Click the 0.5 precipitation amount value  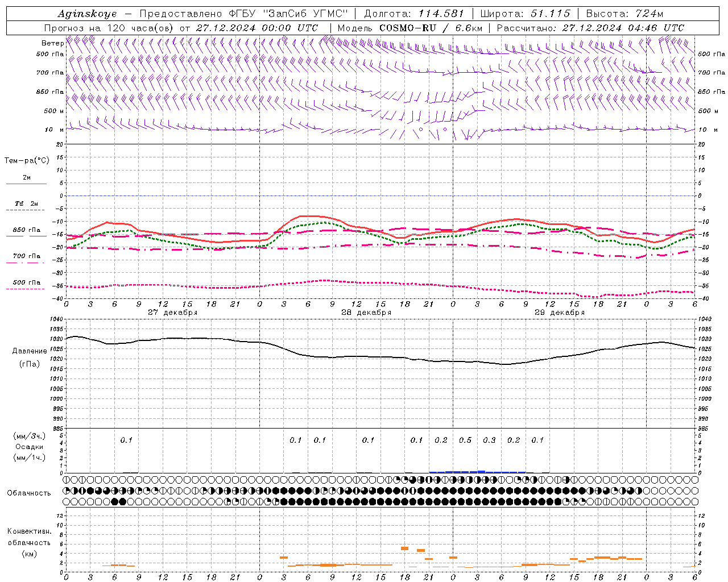465,440
